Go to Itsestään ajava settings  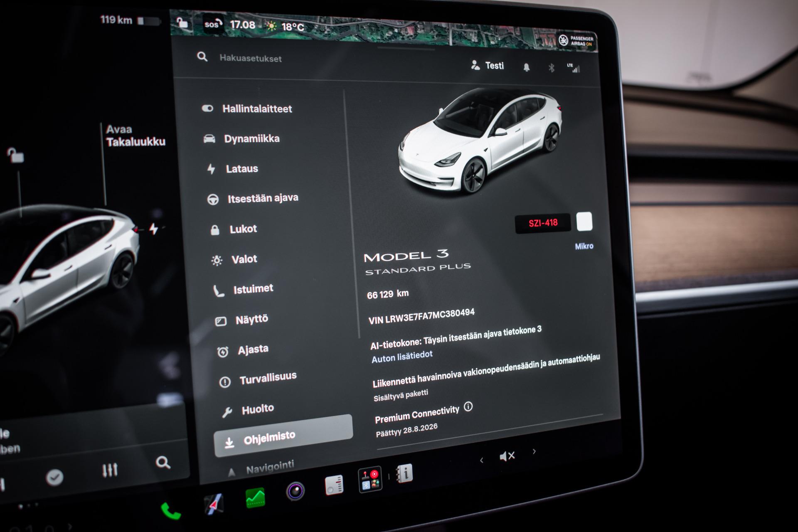(x=253, y=199)
